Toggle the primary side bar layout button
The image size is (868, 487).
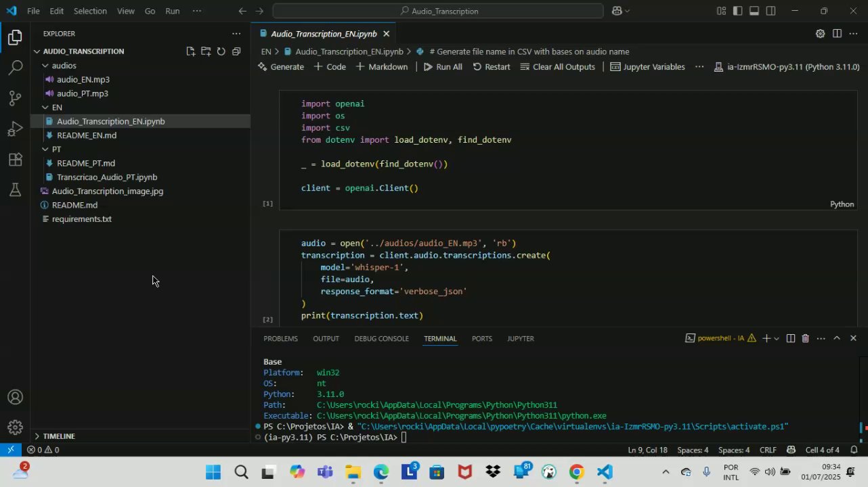point(737,11)
